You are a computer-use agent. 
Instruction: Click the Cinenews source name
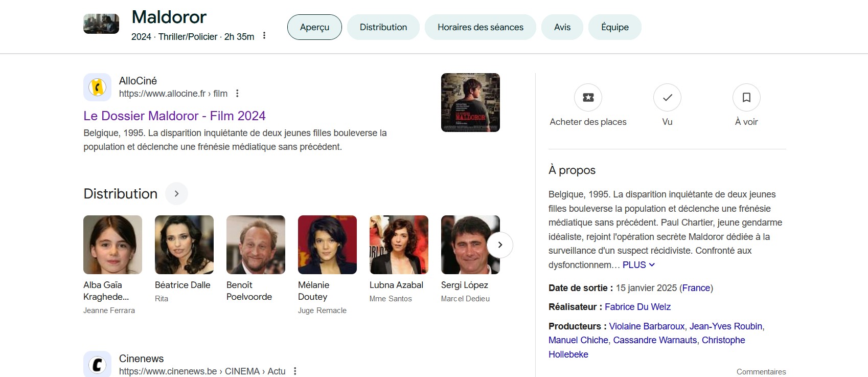(141, 359)
